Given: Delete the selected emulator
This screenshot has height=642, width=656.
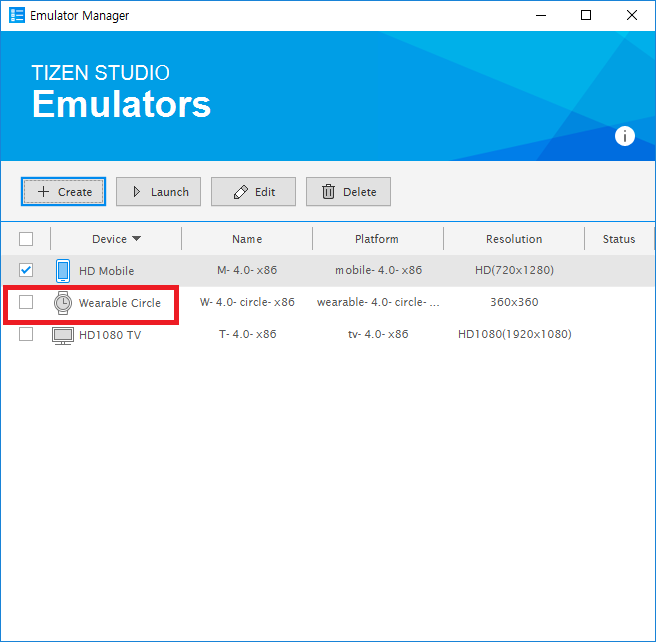Looking at the screenshot, I should [x=348, y=192].
